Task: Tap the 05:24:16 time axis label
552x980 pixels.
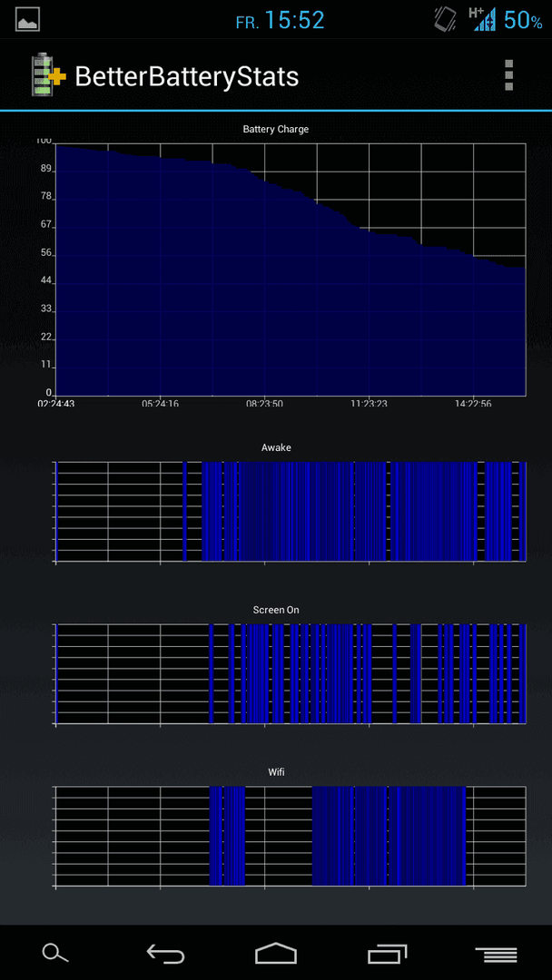Action: click(x=160, y=403)
